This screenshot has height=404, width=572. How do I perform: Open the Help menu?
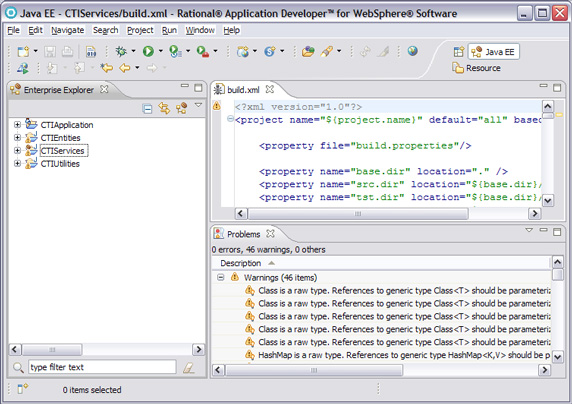231,30
